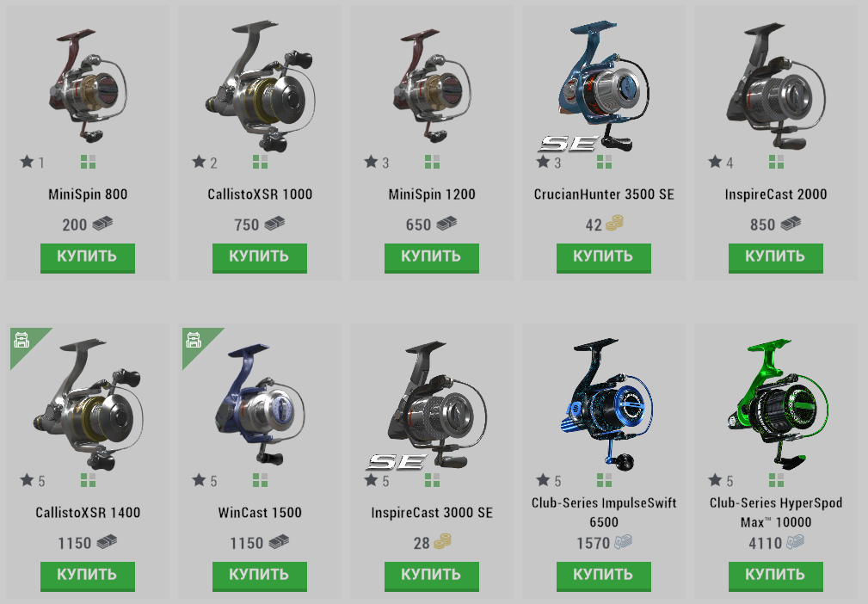Click the cash icon next to price 4110
This screenshot has height=604, width=868.
tap(795, 542)
